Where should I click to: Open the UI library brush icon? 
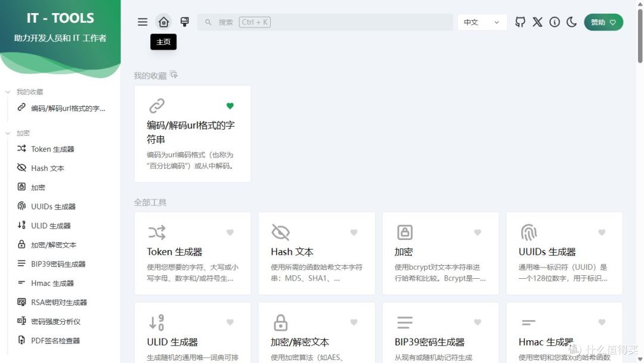click(185, 22)
